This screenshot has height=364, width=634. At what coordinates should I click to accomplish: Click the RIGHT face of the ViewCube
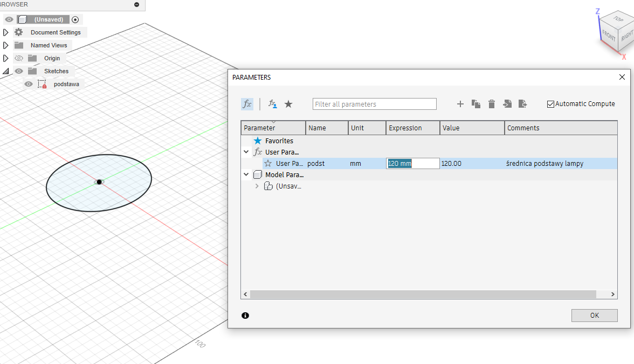point(626,37)
